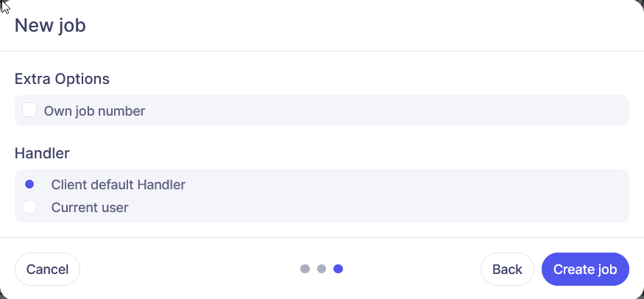Click blank footer space between dots and Back
This screenshot has width=644, height=299.
[x=412, y=269]
